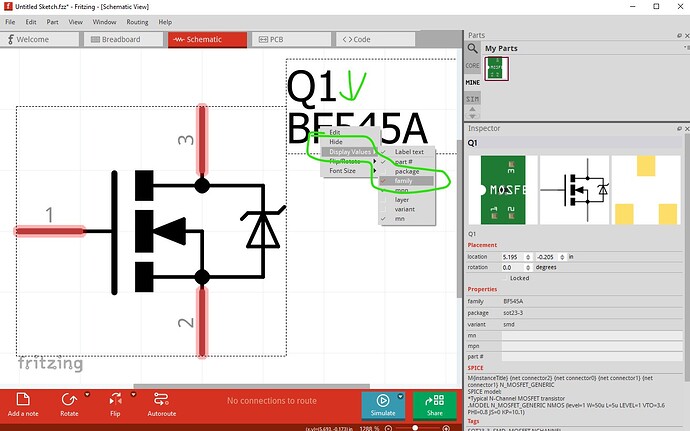Switch to the Code tab
The image size is (690, 431).
pos(375,39)
